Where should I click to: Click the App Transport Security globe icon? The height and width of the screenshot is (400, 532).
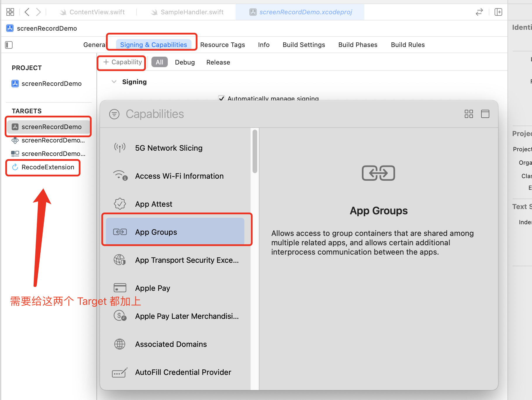point(120,260)
